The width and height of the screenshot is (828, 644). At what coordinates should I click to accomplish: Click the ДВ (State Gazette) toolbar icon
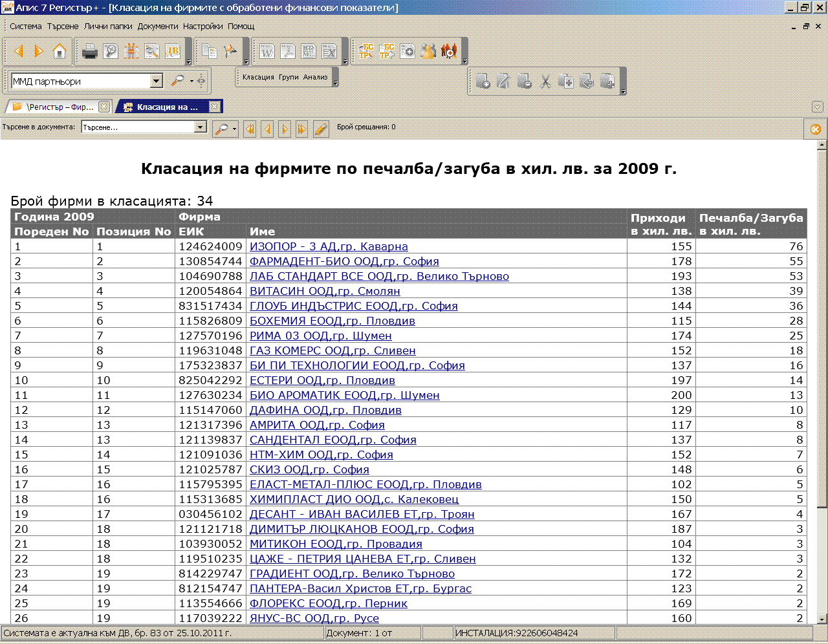coord(173,51)
